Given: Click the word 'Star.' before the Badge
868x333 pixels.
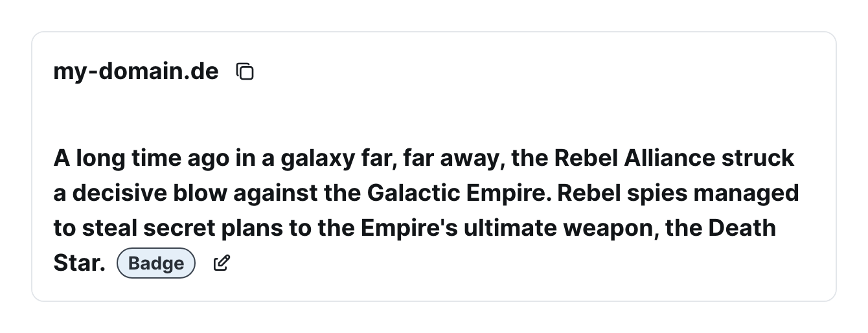Looking at the screenshot, I should [79, 263].
